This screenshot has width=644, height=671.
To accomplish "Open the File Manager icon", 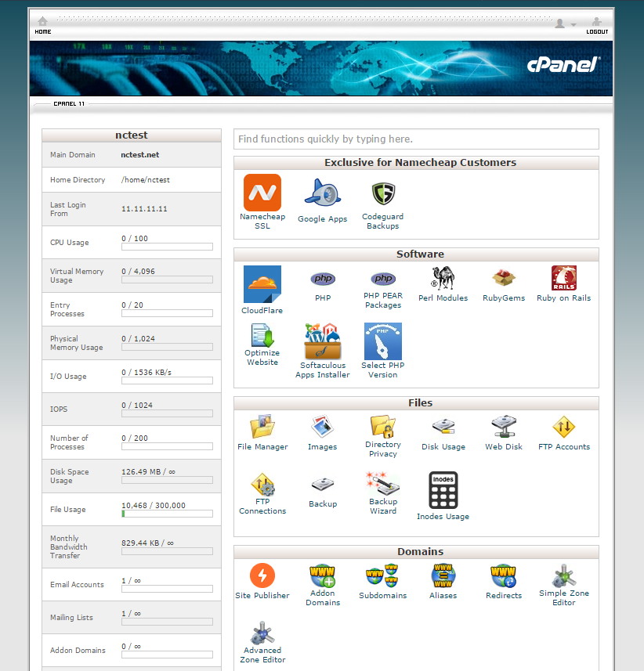I will [x=262, y=427].
